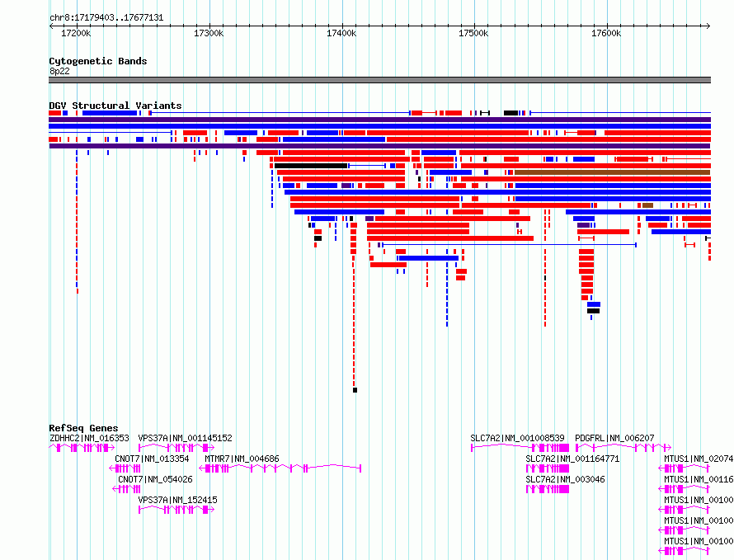Click the chr8:17179403..17677131 coordinate label
734x560 pixels.
pyautogui.click(x=106, y=18)
